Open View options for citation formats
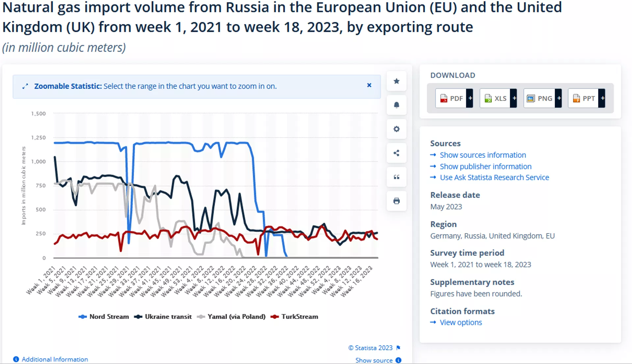 tap(461, 323)
